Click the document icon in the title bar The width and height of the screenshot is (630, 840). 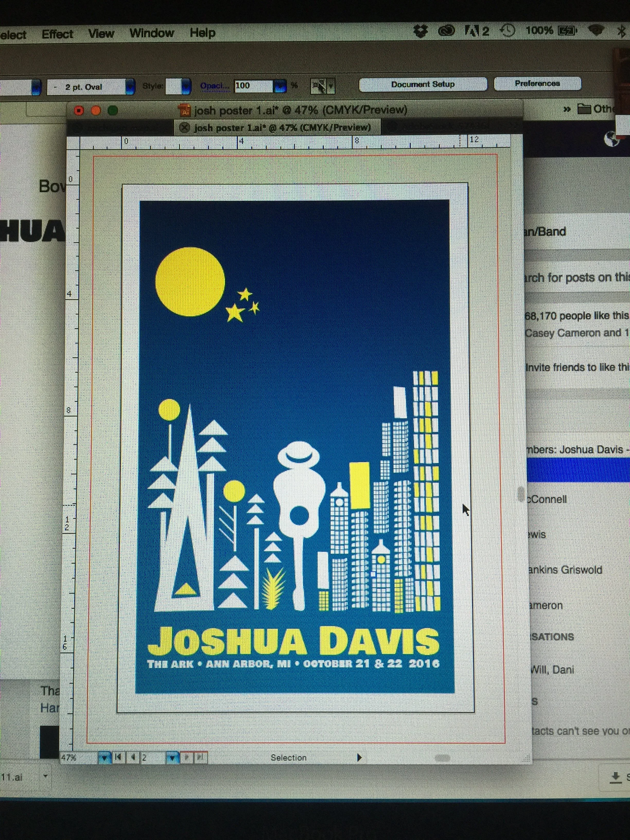coord(185,110)
